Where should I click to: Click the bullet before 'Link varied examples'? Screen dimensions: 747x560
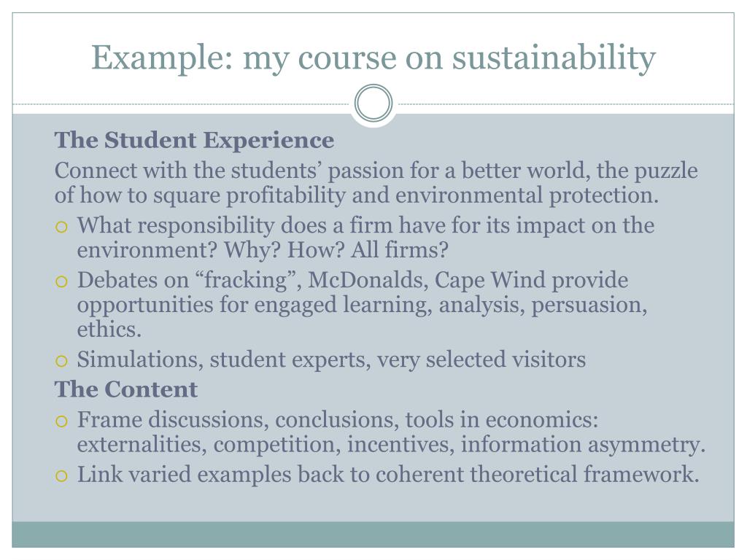(61, 475)
